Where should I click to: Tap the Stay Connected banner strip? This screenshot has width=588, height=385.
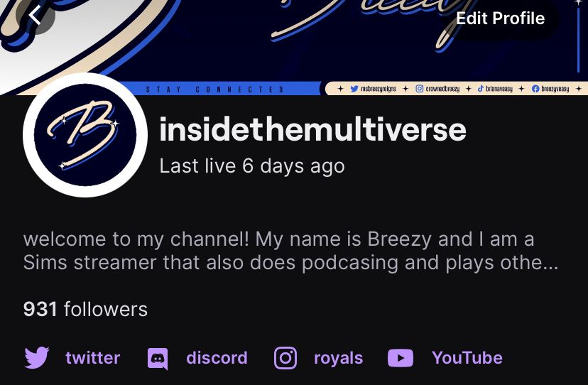[214, 90]
